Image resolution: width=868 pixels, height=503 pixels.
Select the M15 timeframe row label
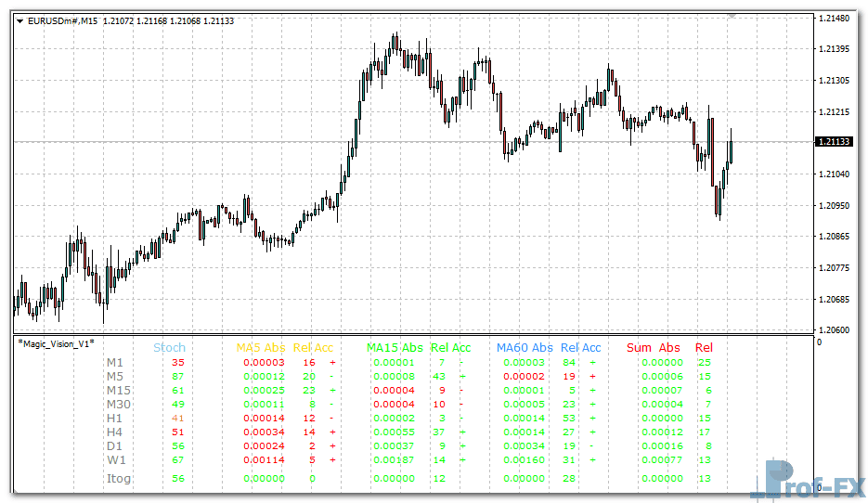pyautogui.click(x=118, y=391)
